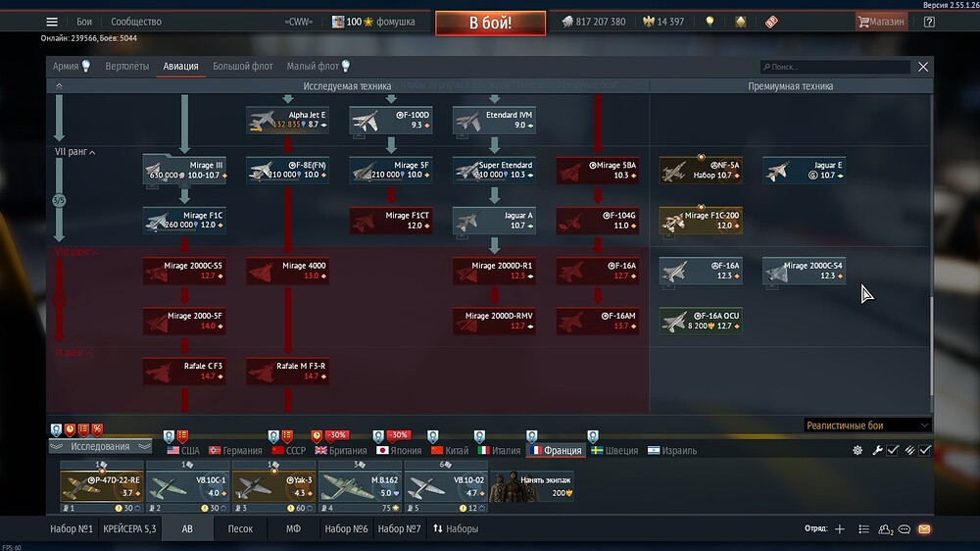Toggle the checkbox next to the wrench icon
The height and width of the screenshot is (551, 980).
[x=893, y=450]
